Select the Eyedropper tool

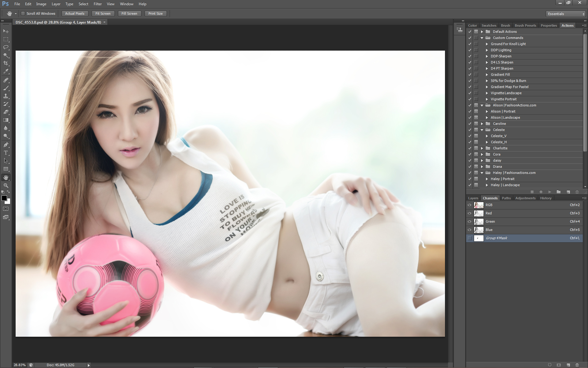pyautogui.click(x=6, y=71)
